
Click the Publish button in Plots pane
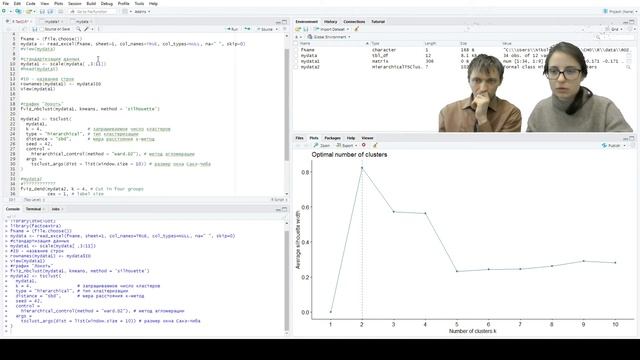point(611,145)
